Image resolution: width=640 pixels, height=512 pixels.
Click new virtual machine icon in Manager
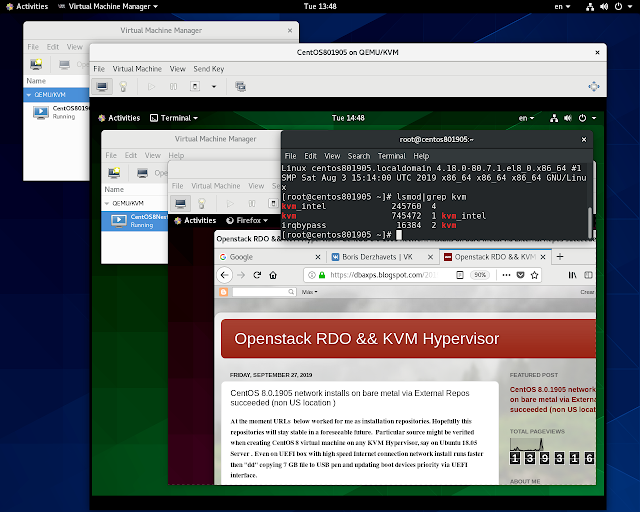coord(36,64)
